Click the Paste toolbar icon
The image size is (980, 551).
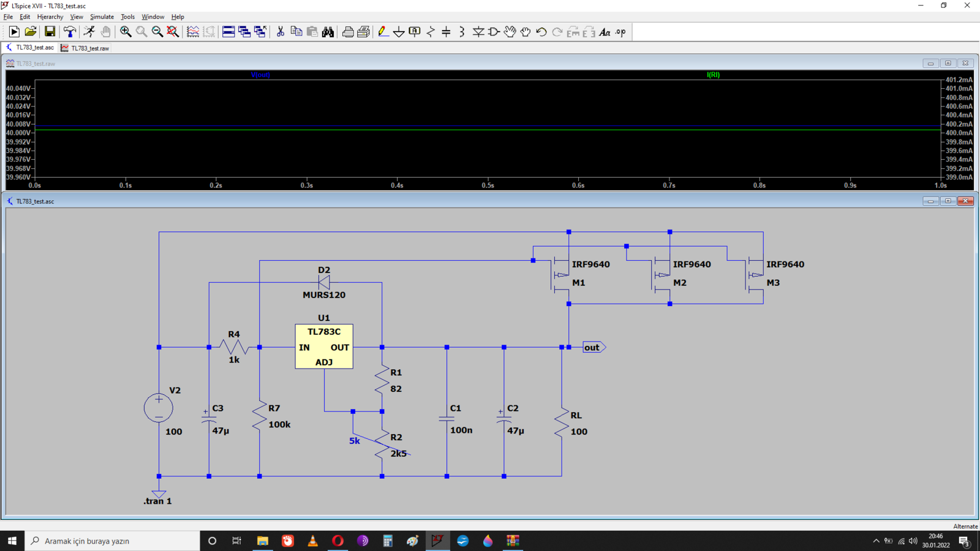312,32
